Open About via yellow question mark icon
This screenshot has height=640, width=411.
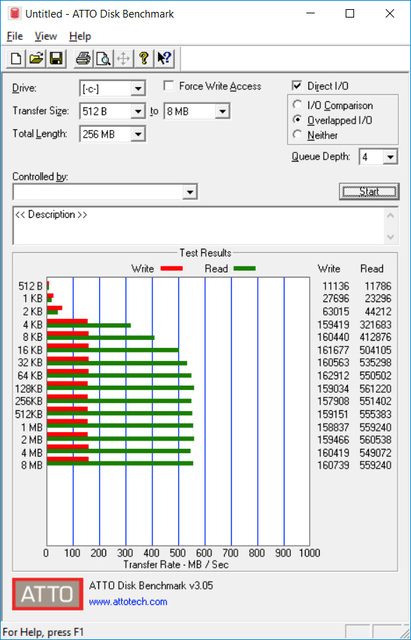click(143, 58)
